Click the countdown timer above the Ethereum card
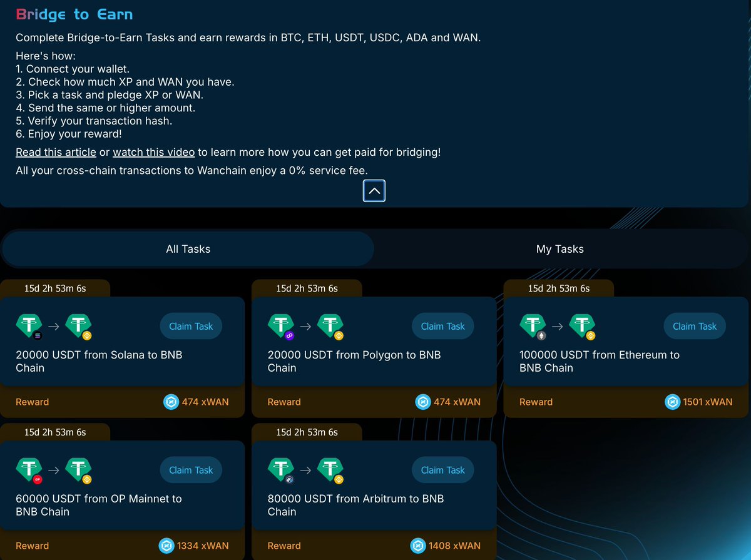This screenshot has width=751, height=560. click(559, 288)
